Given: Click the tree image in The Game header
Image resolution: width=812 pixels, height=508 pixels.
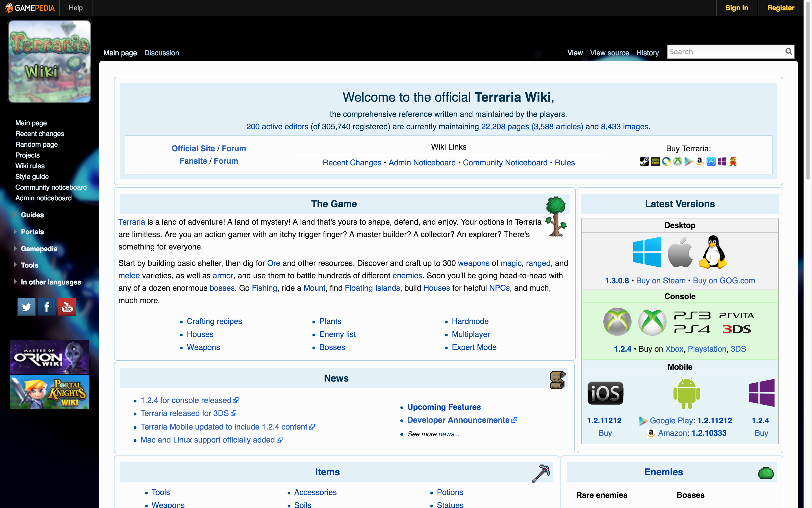Looking at the screenshot, I should point(556,217).
